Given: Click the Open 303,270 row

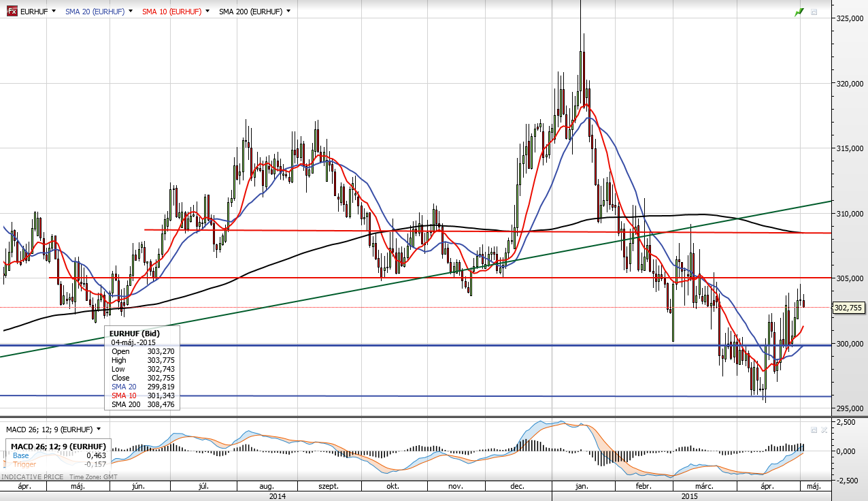Looking at the screenshot, I should (143, 351).
